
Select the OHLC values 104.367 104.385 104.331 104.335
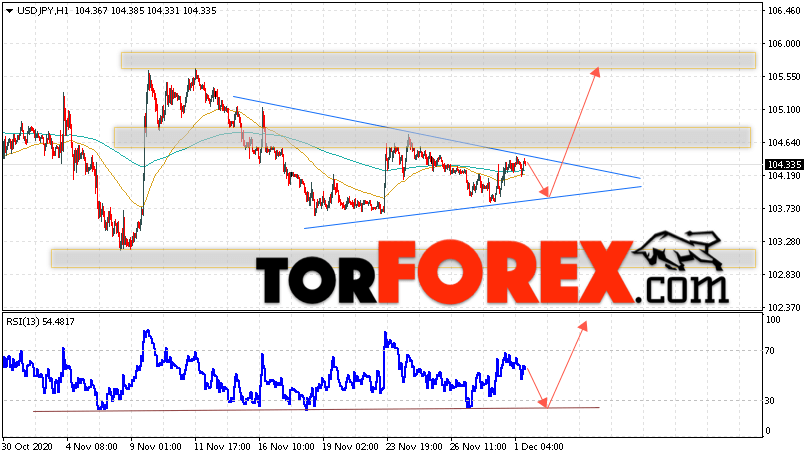(x=146, y=11)
